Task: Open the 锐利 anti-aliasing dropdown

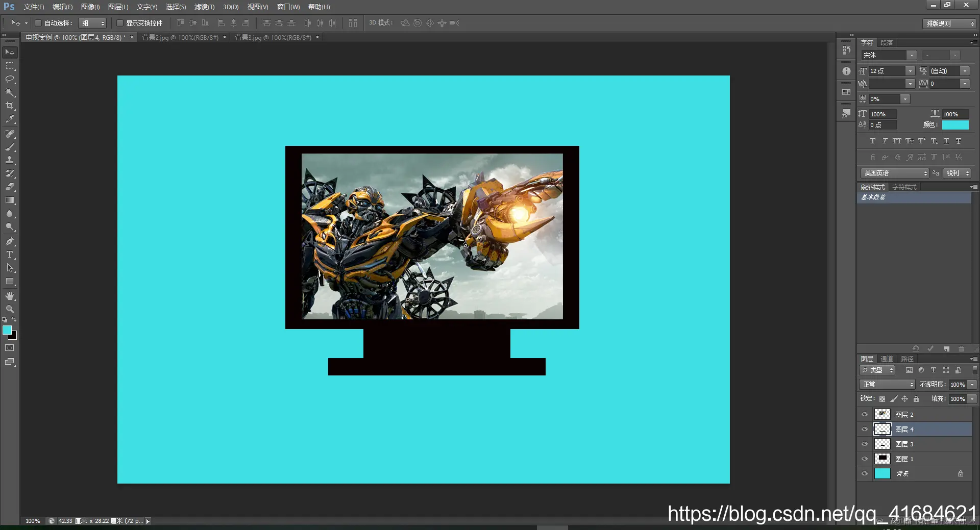Action: tap(957, 173)
